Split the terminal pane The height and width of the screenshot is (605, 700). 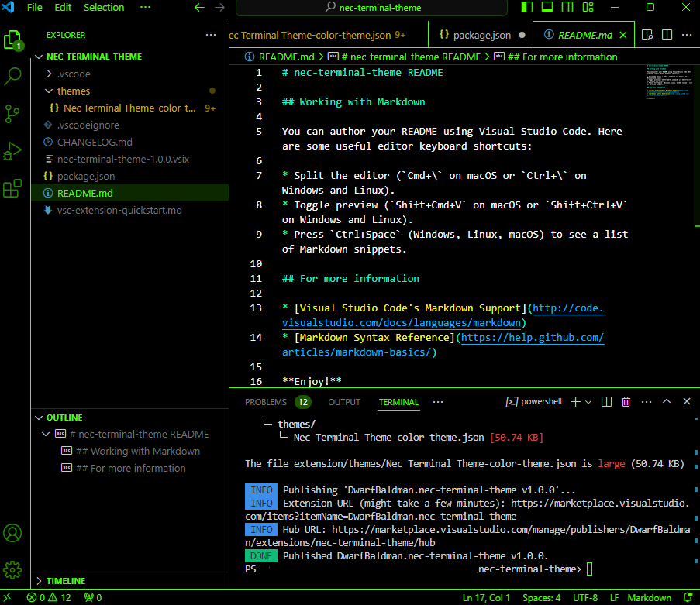coord(607,402)
